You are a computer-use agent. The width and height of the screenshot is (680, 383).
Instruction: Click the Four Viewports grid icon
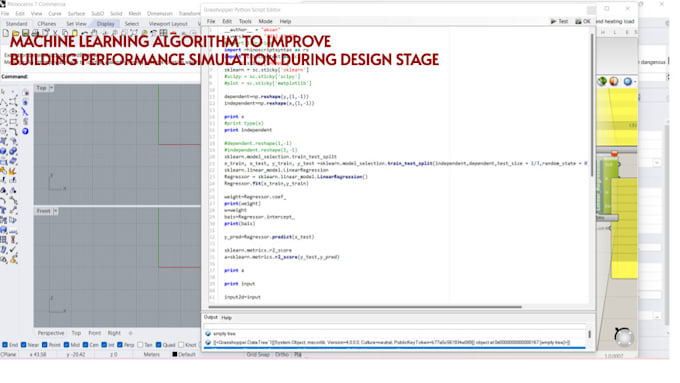click(x=163, y=33)
